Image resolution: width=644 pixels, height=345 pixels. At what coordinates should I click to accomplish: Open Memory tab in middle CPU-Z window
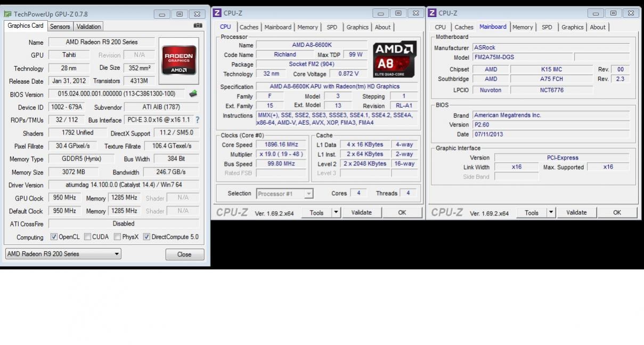point(308,27)
